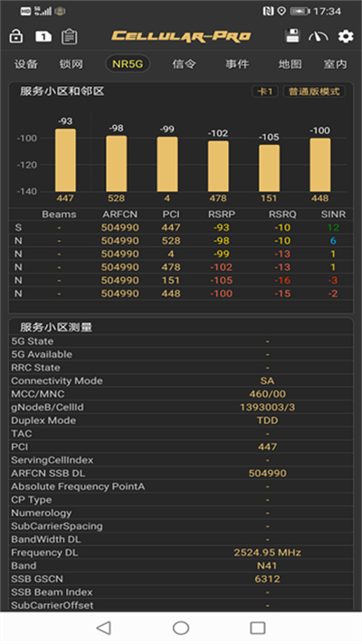
Task: Select the 室内 tab
Action: click(x=335, y=64)
